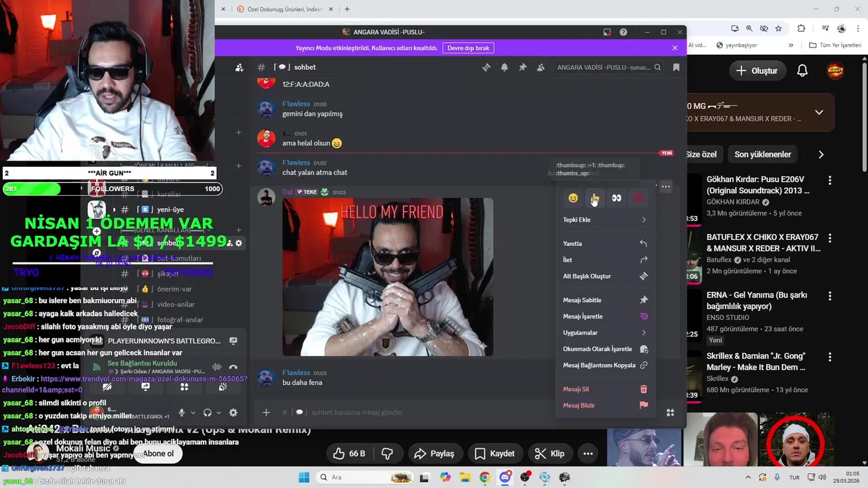This screenshot has height=488, width=868.
Task: Open Discord apps icon in message bar
Action: [x=670, y=412]
